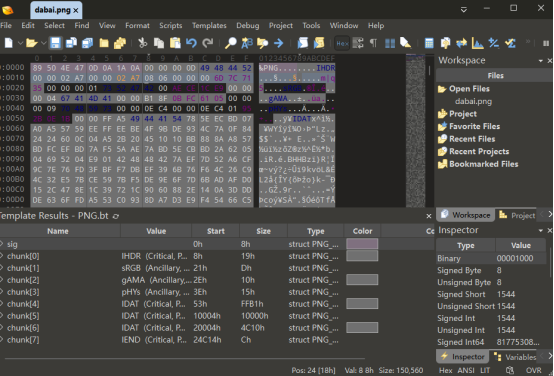The width and height of the screenshot is (554, 376).
Task: Select dabai.png under Open Files
Action: pos(473,101)
